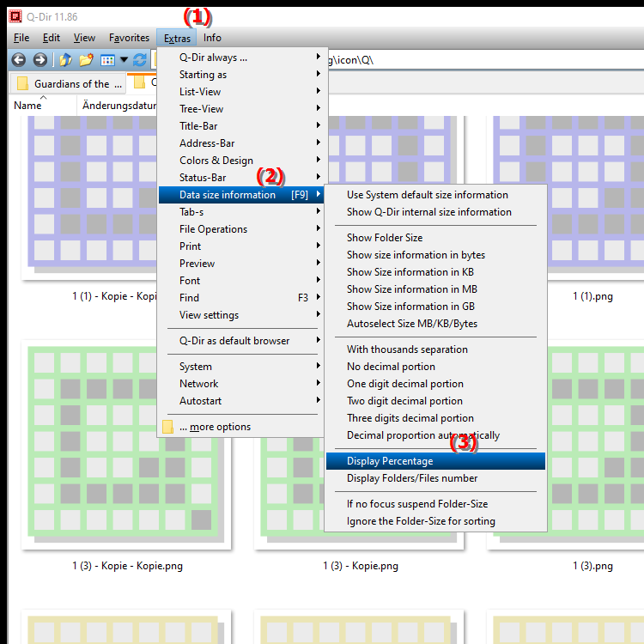Select No decimal portion

[435, 367]
